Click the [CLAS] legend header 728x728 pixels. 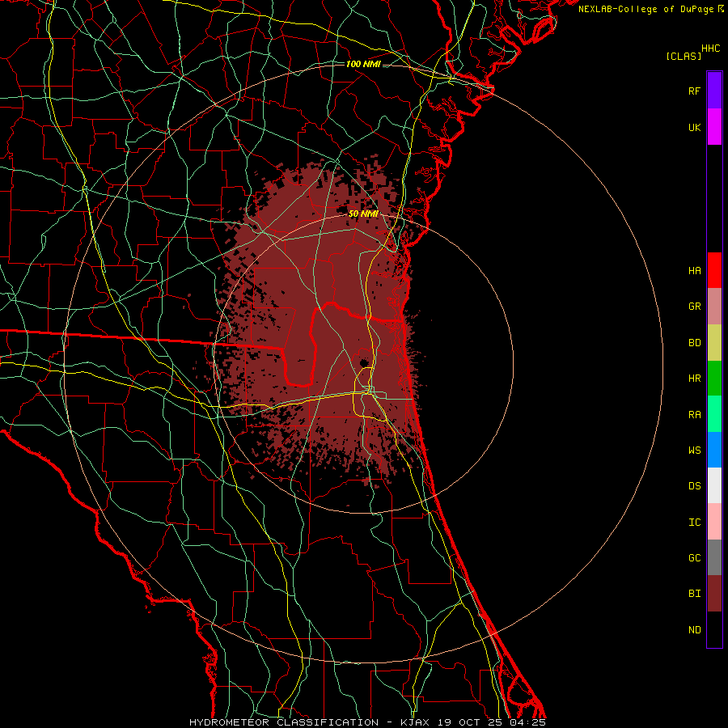684,56
